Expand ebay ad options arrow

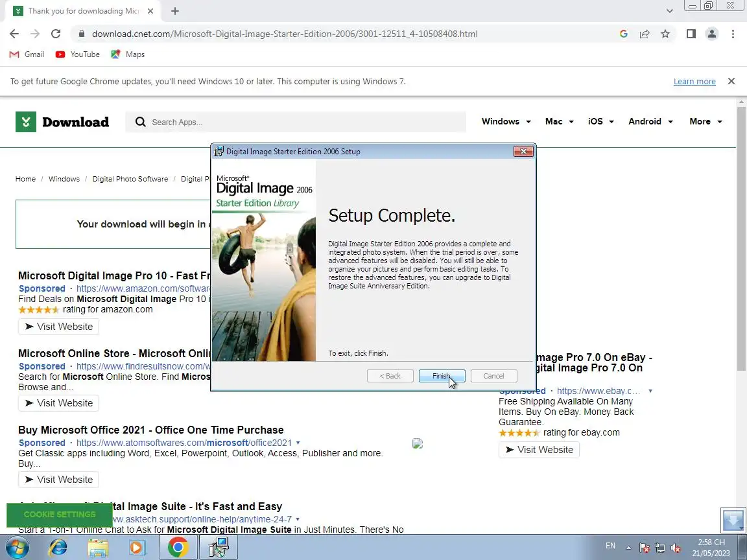coord(650,391)
